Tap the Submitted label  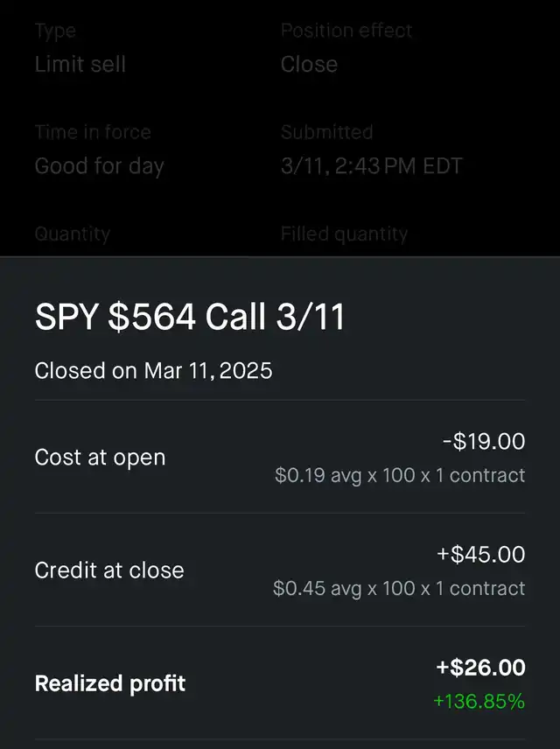326,133
